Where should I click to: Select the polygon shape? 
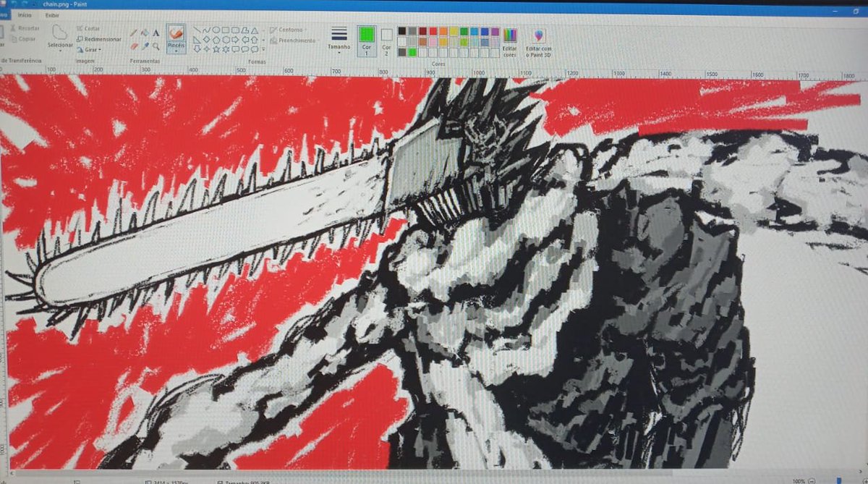tap(245, 30)
